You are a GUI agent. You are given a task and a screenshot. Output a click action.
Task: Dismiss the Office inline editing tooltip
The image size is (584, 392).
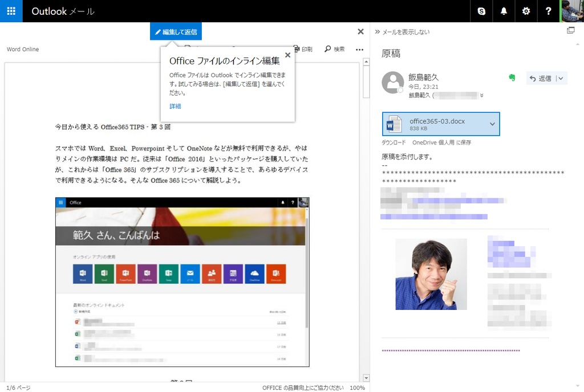click(x=287, y=55)
